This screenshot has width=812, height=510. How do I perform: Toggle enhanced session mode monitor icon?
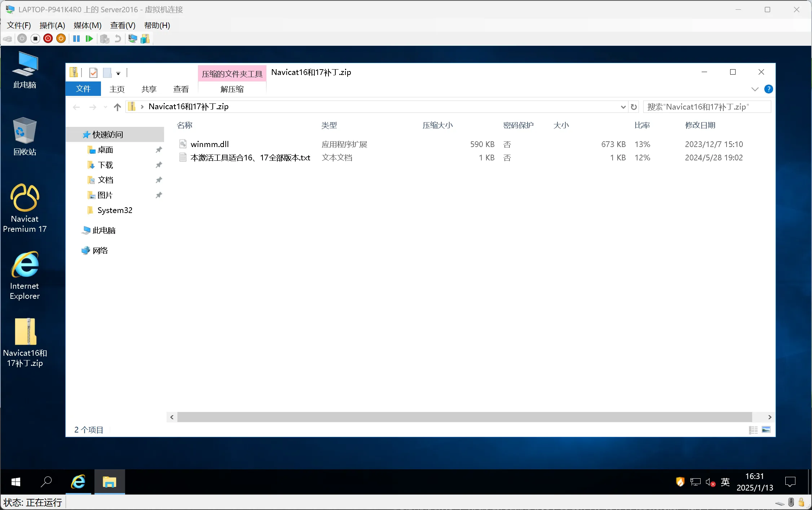[x=132, y=39]
